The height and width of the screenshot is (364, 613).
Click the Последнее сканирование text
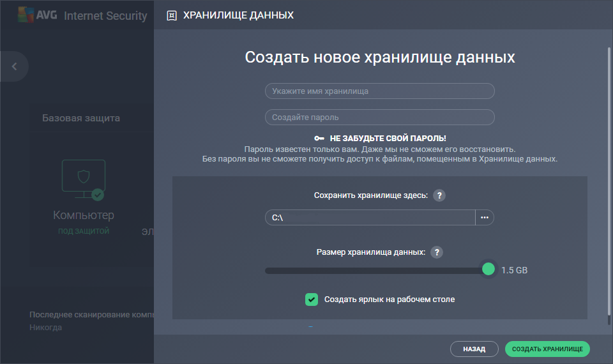[x=91, y=315]
